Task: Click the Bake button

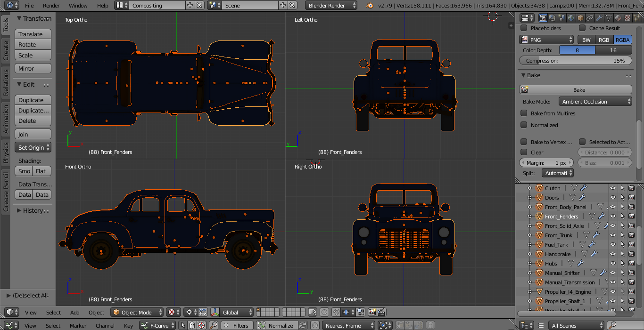Action: [x=576, y=89]
